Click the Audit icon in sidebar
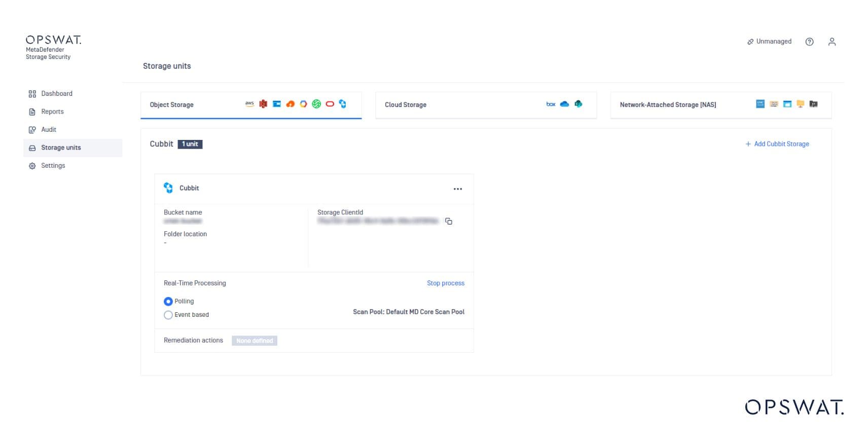Image resolution: width=868 pixels, height=439 pixels. [32, 130]
